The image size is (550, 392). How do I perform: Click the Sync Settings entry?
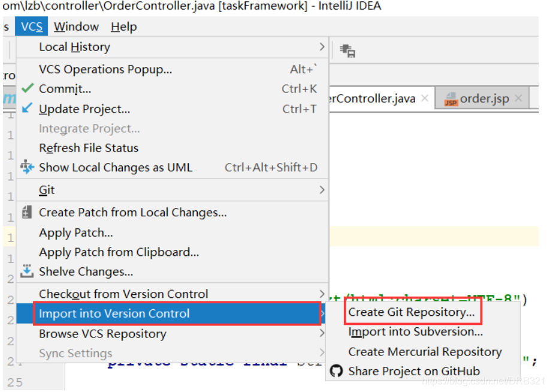click(x=172, y=353)
